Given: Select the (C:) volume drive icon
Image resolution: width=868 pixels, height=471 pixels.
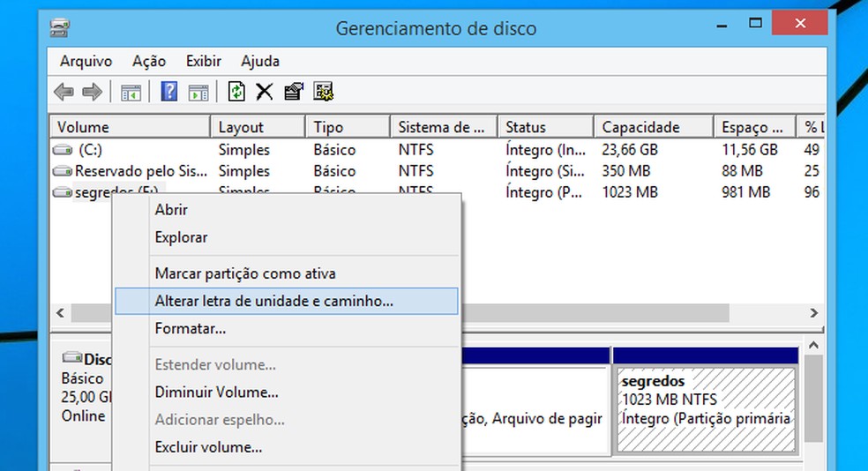Looking at the screenshot, I should point(63,149).
